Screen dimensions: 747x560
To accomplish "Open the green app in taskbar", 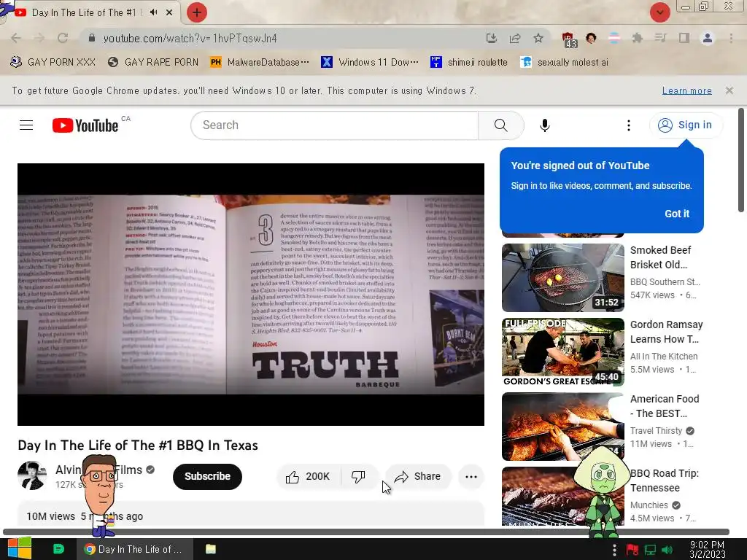I will point(58,549).
